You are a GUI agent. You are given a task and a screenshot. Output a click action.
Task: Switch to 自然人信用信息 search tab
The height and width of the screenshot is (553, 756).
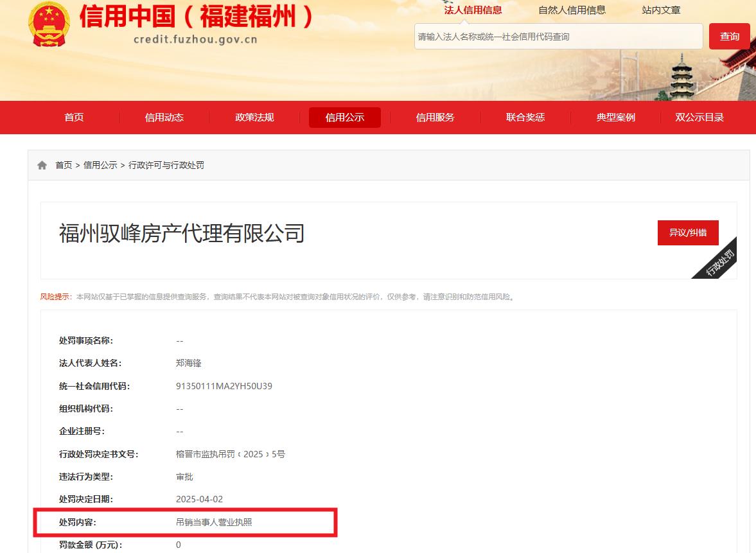(572, 10)
